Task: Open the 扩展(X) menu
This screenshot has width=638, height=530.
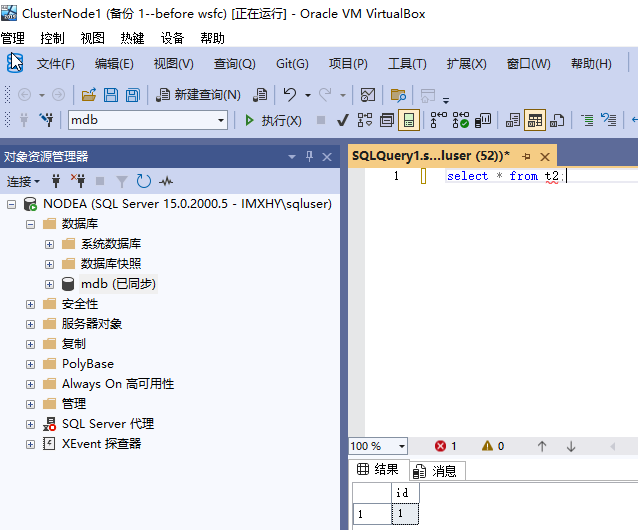Action: pyautogui.click(x=466, y=64)
